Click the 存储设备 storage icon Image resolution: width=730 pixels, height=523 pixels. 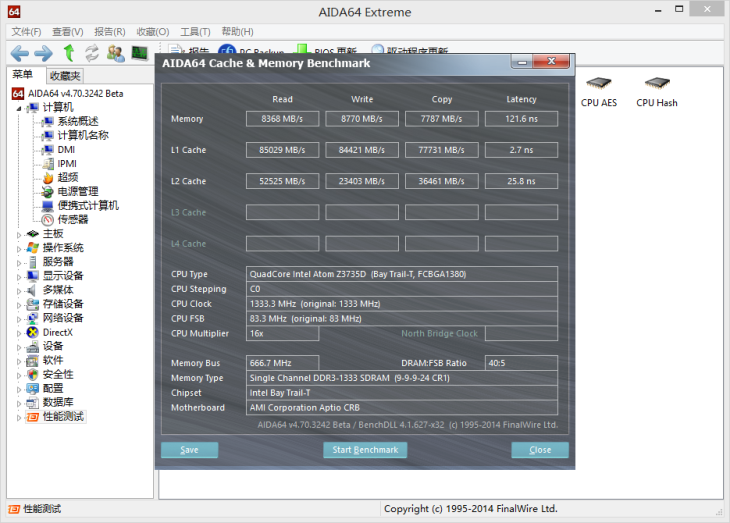tap(33, 304)
